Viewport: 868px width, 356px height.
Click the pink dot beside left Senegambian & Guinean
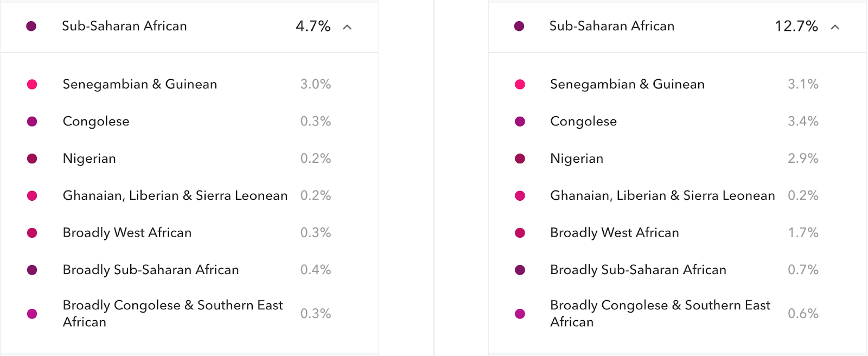pyautogui.click(x=32, y=84)
